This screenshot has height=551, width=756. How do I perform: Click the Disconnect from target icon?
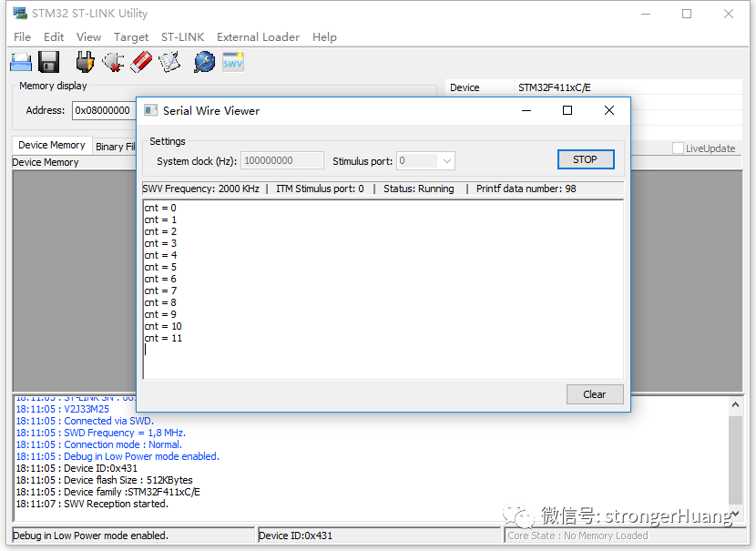coord(113,62)
